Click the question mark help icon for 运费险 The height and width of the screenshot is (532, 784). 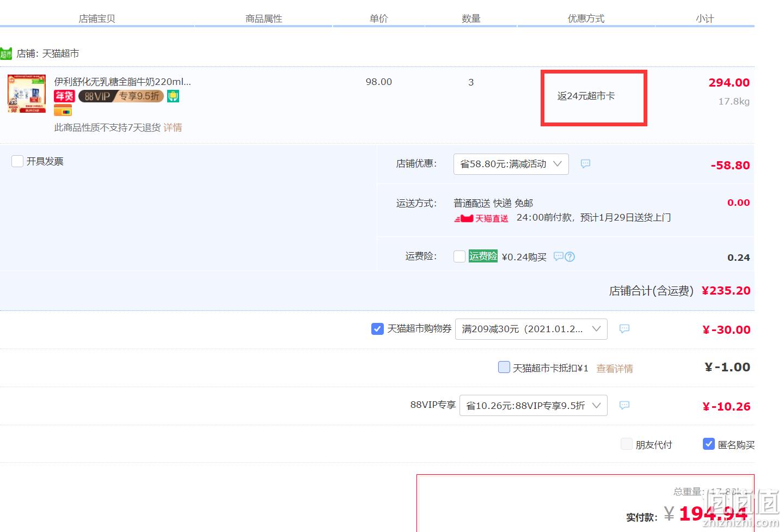click(x=569, y=256)
